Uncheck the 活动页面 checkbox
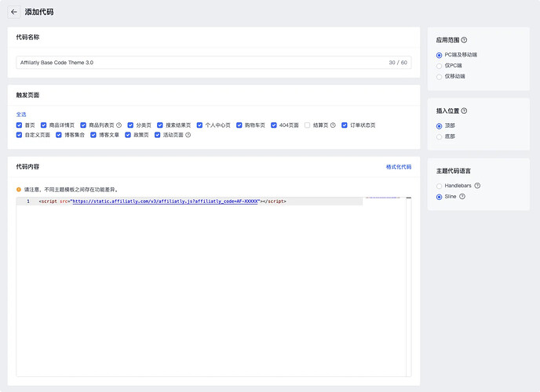Screen dimensions: 540x392 [158, 135]
